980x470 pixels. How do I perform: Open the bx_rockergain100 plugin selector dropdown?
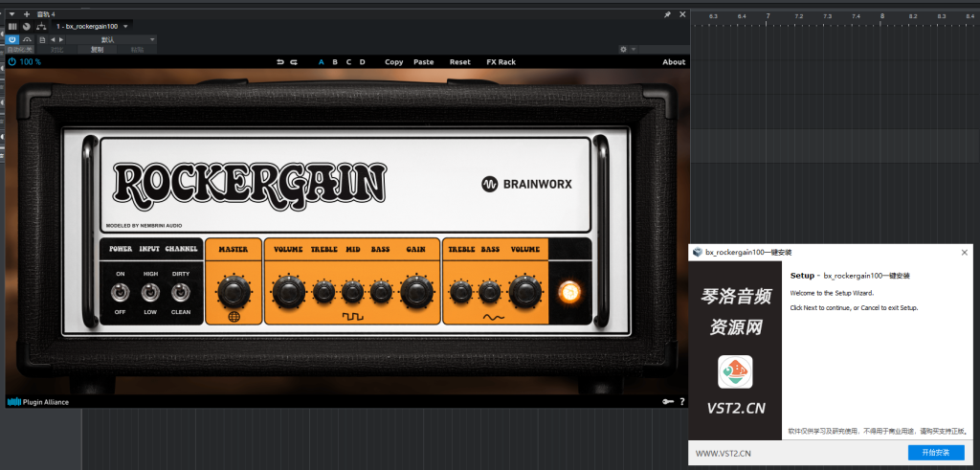[x=126, y=26]
